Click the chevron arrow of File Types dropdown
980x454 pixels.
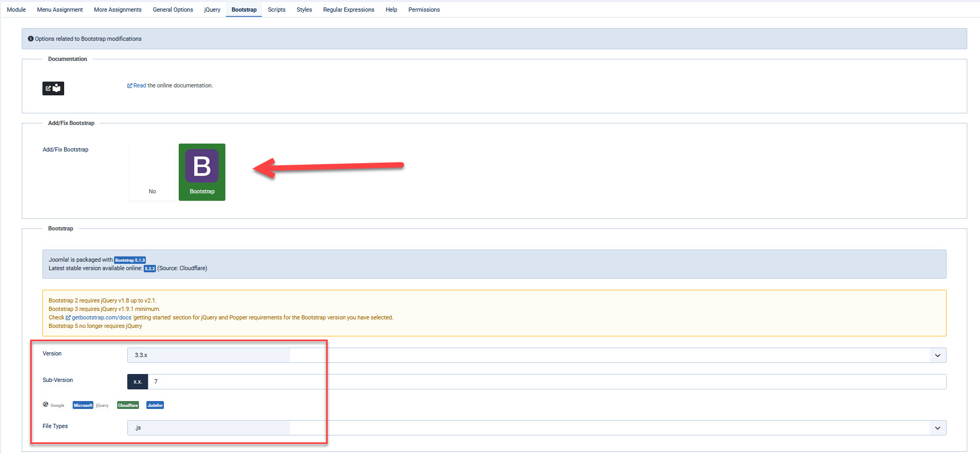pyautogui.click(x=938, y=428)
